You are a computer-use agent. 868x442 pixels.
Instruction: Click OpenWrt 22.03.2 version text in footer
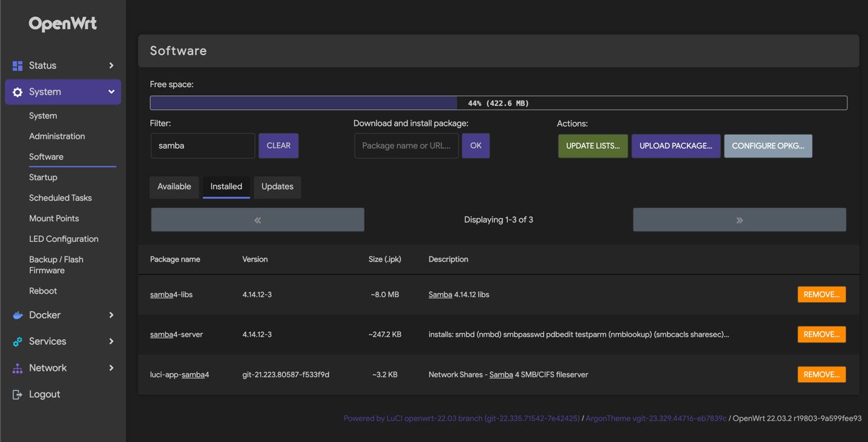[x=797, y=418]
